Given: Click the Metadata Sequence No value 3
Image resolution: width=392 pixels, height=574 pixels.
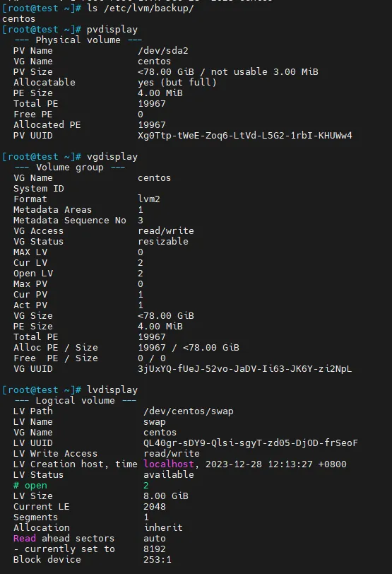Looking at the screenshot, I should 141,221.
